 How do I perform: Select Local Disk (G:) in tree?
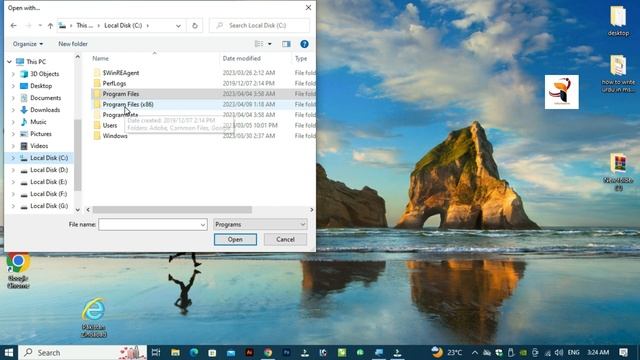[49, 206]
